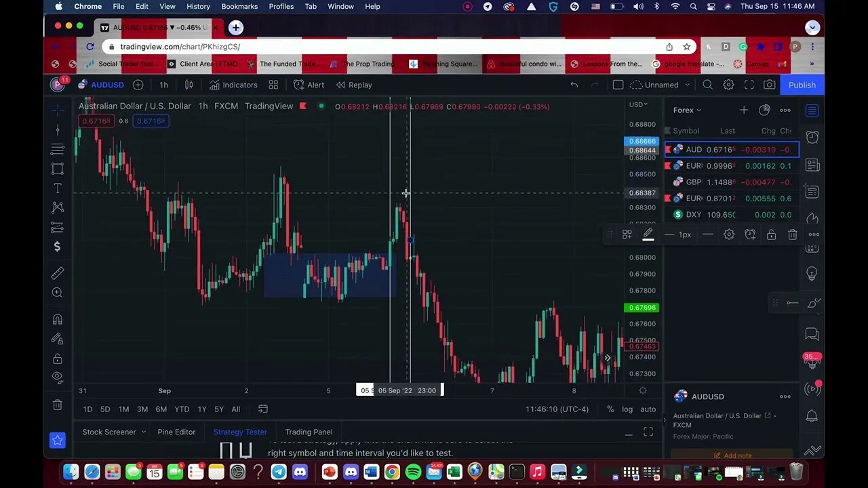The width and height of the screenshot is (868, 488).
Task: Open the Fibonacci retracement tools
Action: click(58, 149)
